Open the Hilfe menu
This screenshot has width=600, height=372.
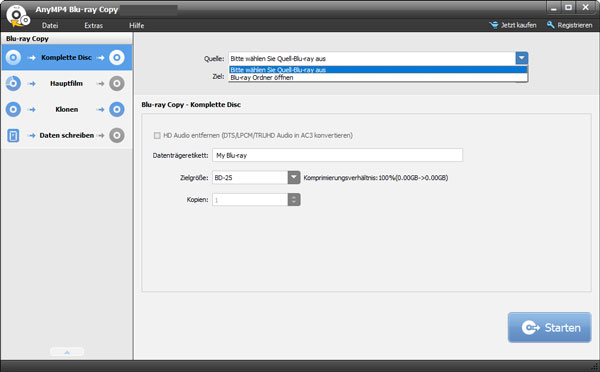tap(137, 25)
